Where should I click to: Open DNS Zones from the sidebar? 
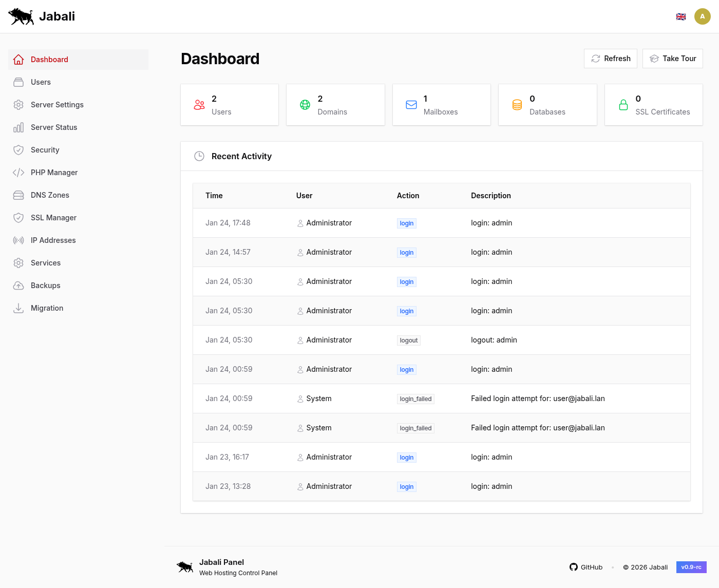coord(50,195)
